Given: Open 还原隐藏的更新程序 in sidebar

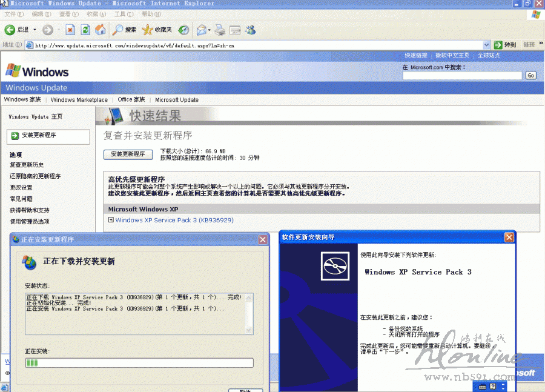Looking at the screenshot, I should tap(35, 176).
